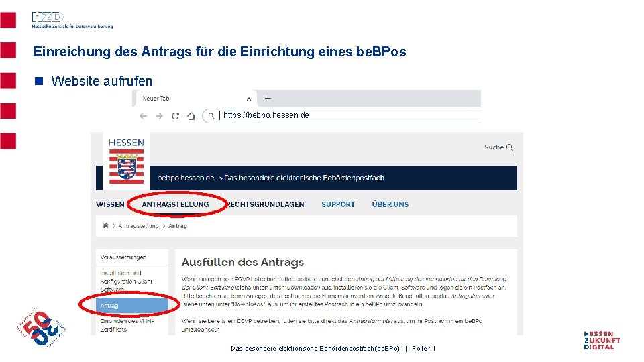Select Voraussetzungen in the sidebar
The image size is (644, 362).
coord(132,257)
